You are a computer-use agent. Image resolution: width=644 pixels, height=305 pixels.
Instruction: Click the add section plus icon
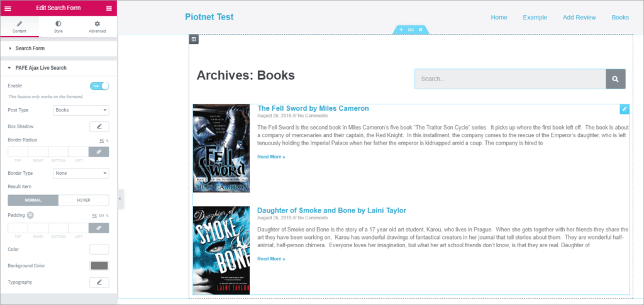pos(401,30)
